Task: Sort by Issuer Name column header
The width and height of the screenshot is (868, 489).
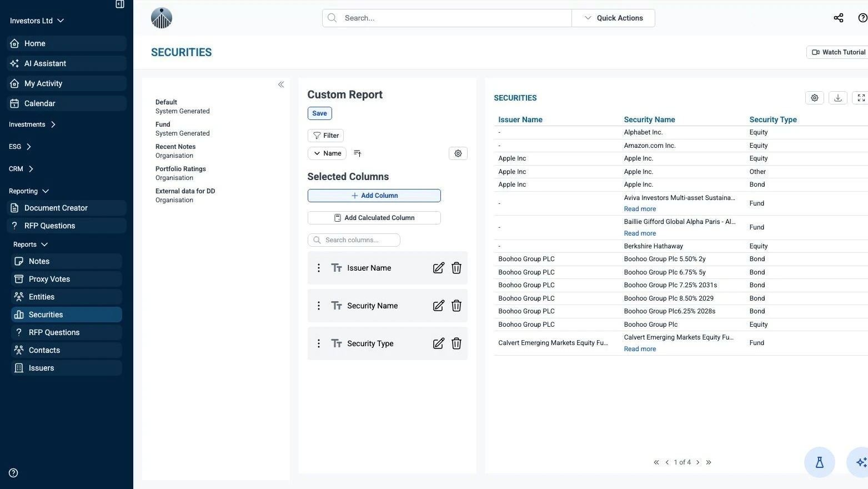Action: (520, 119)
